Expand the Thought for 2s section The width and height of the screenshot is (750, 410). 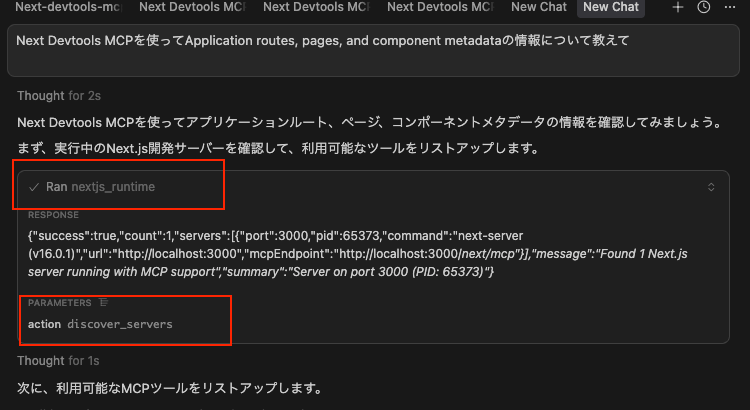59,96
